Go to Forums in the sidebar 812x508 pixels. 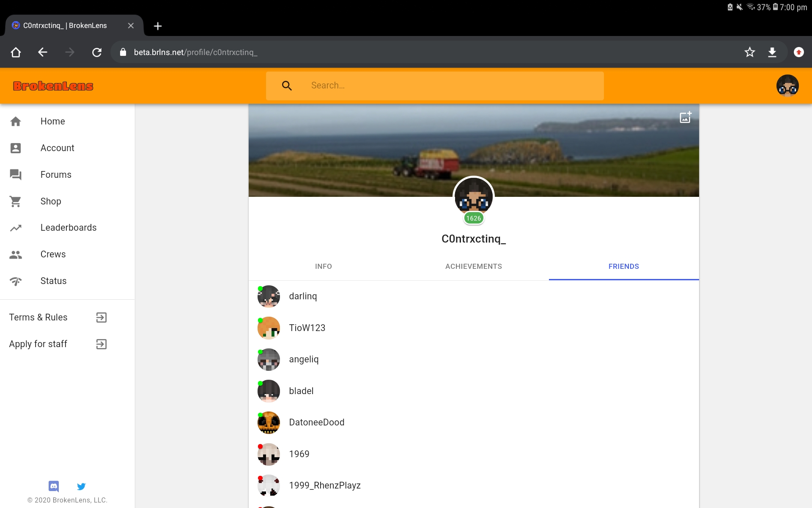(x=68, y=175)
